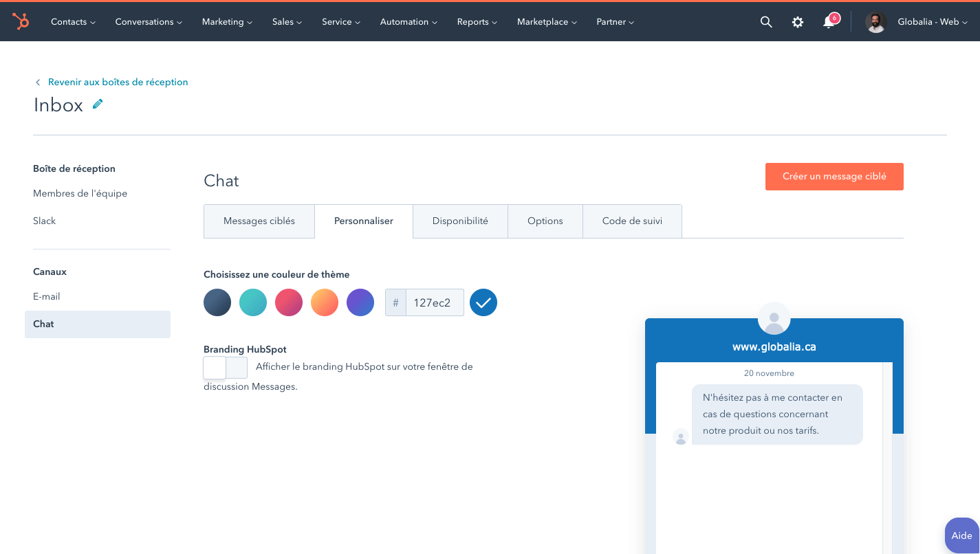Open settings gear icon
Image resolution: width=980 pixels, height=554 pixels.
(x=798, y=22)
